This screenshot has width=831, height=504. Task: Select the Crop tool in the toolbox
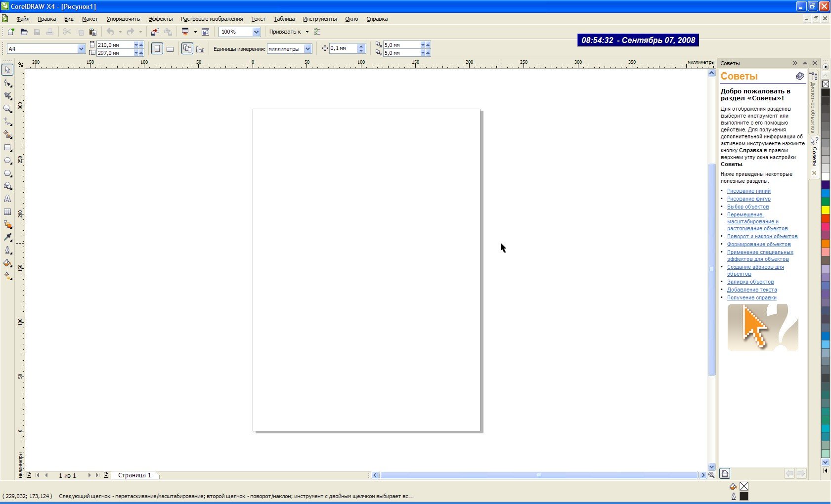click(8, 96)
